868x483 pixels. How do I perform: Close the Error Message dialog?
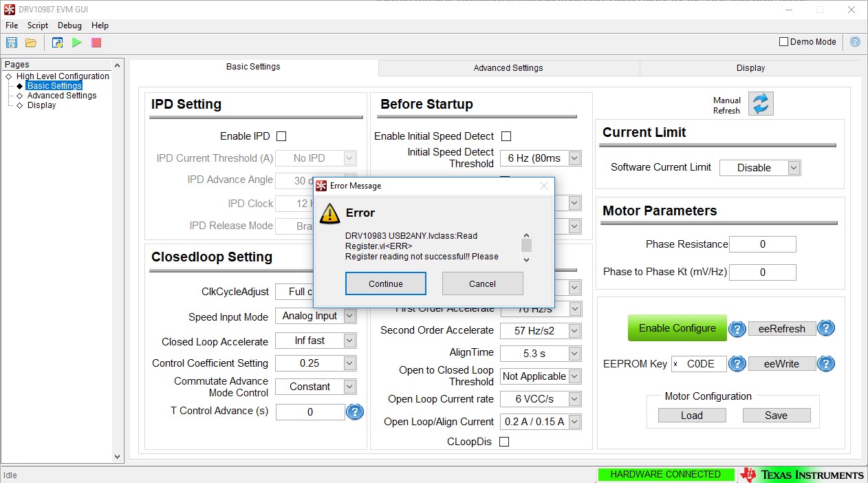pos(544,186)
